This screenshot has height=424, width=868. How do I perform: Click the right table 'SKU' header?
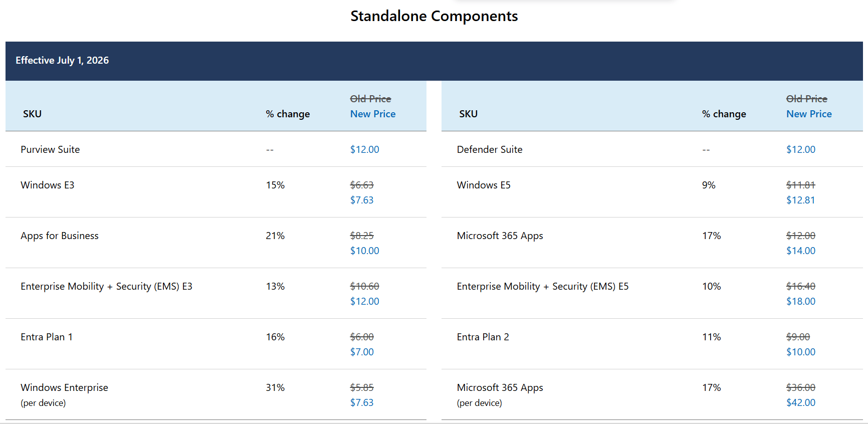click(468, 114)
